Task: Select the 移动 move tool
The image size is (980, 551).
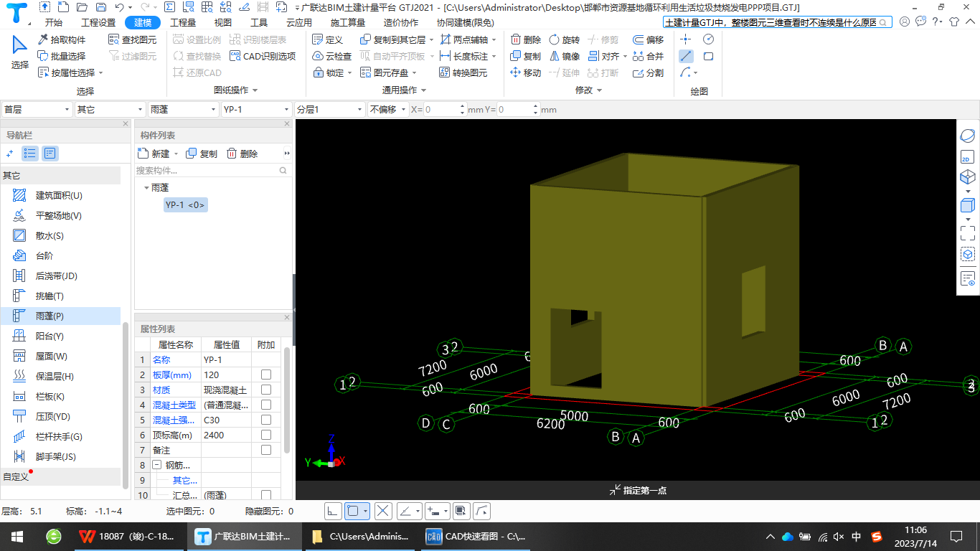Action: coord(526,72)
